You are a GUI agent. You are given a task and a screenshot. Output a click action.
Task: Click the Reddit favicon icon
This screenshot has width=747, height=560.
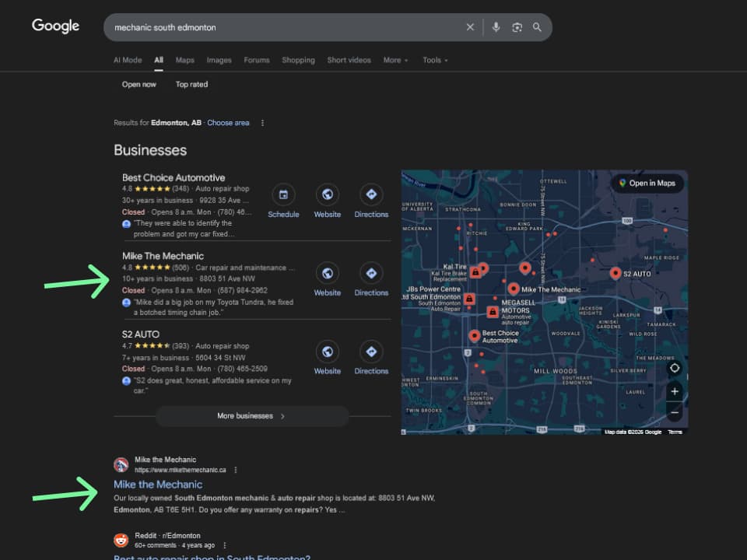pyautogui.click(x=121, y=540)
